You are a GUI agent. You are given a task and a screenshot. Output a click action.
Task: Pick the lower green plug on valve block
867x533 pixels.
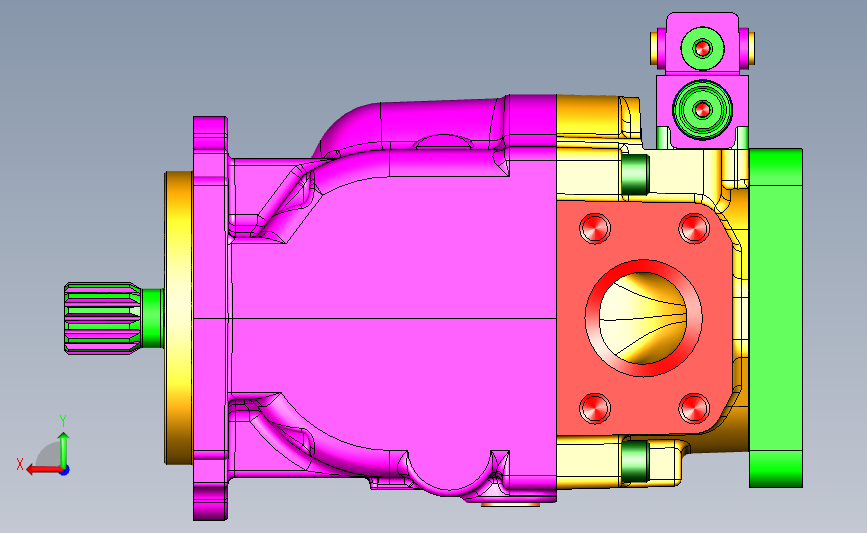(702, 109)
